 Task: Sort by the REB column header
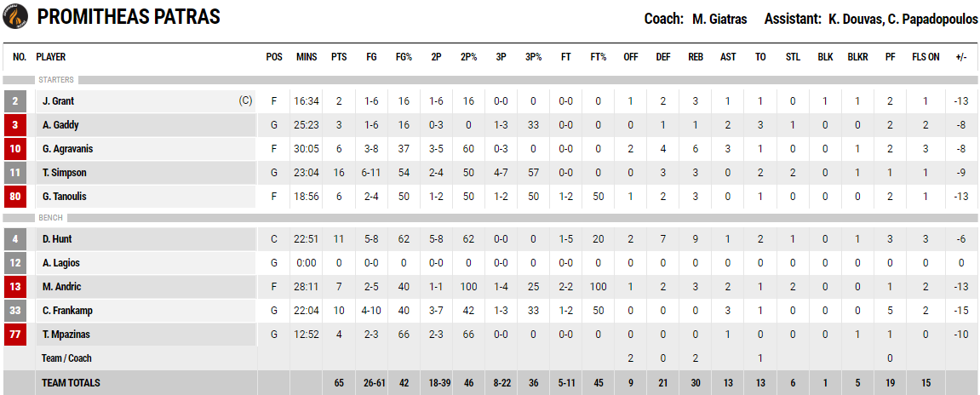click(x=695, y=57)
